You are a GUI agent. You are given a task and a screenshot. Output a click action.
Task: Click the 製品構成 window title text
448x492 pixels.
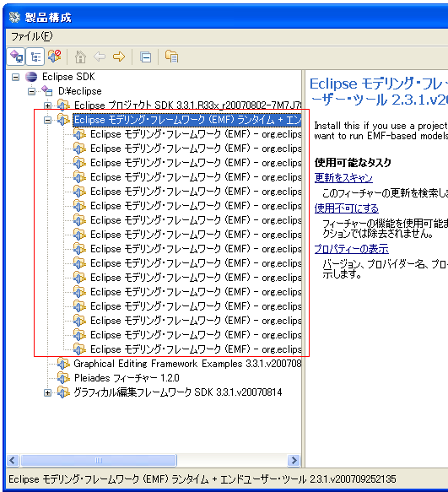point(48,17)
